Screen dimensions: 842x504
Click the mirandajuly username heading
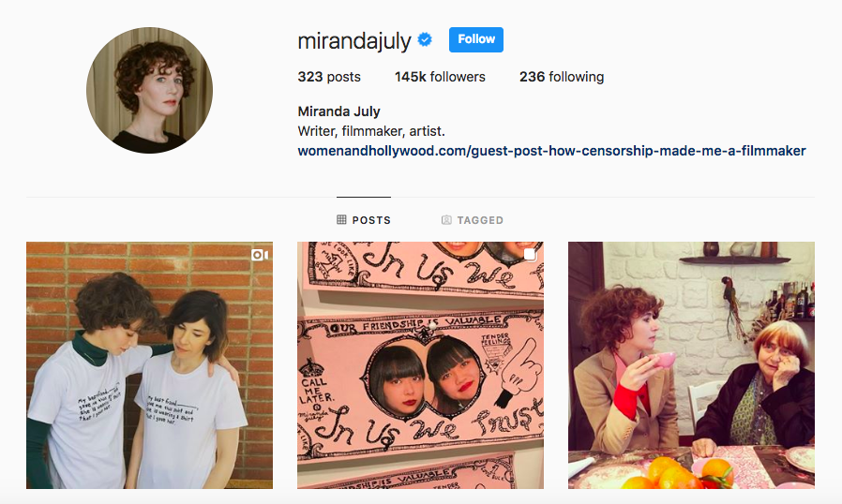(x=354, y=41)
